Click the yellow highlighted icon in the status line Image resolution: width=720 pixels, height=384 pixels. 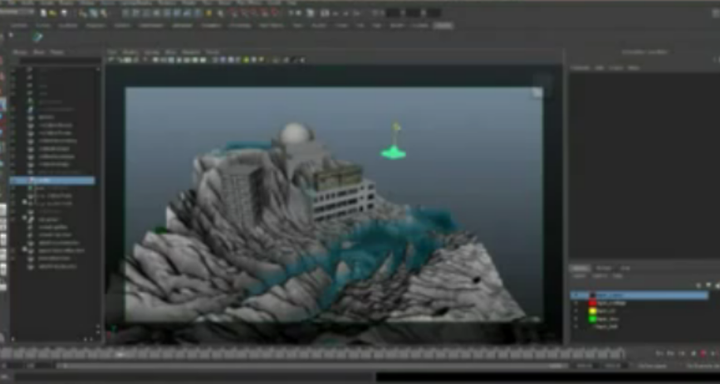(208, 13)
